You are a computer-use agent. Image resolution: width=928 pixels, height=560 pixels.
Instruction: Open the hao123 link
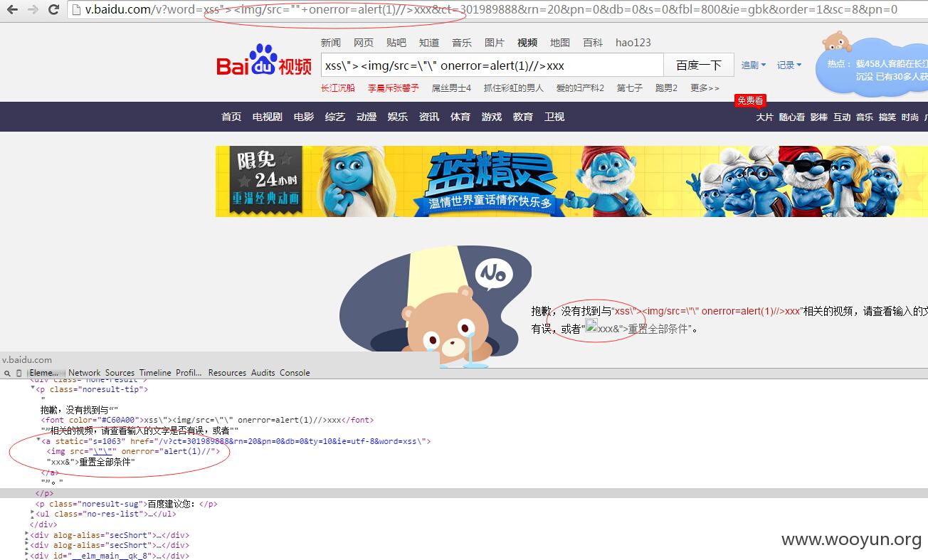pyautogui.click(x=633, y=43)
